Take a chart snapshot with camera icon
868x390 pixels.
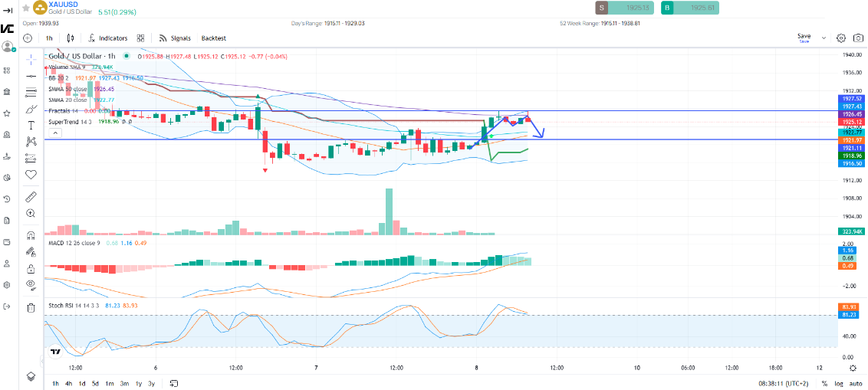[858, 38]
